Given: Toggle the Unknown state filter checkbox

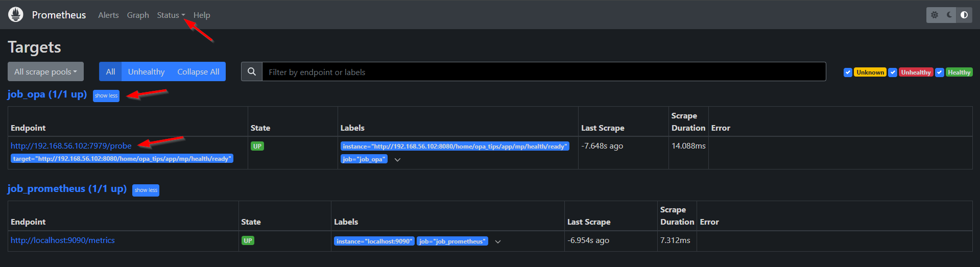Looking at the screenshot, I should coord(848,72).
